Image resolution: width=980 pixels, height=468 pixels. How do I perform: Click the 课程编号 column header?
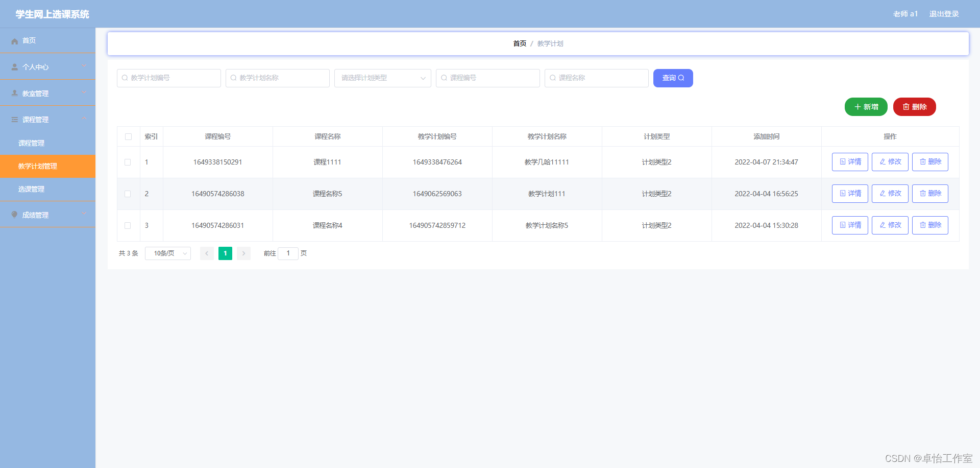[218, 137]
